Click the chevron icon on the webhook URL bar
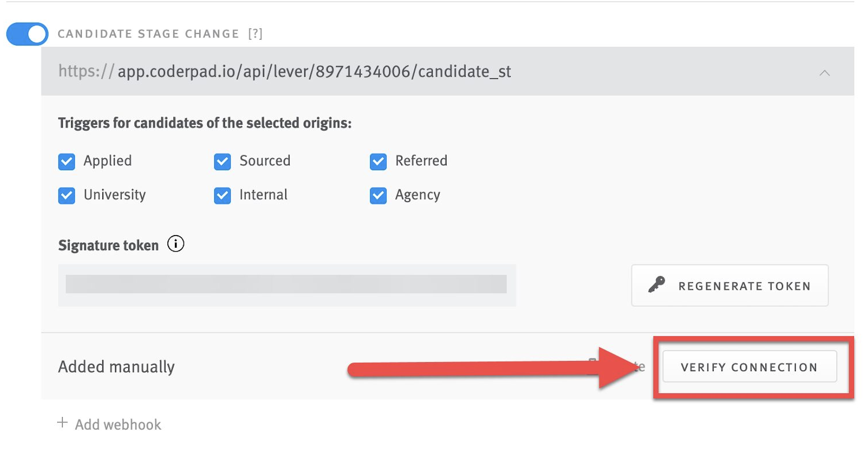 [825, 72]
